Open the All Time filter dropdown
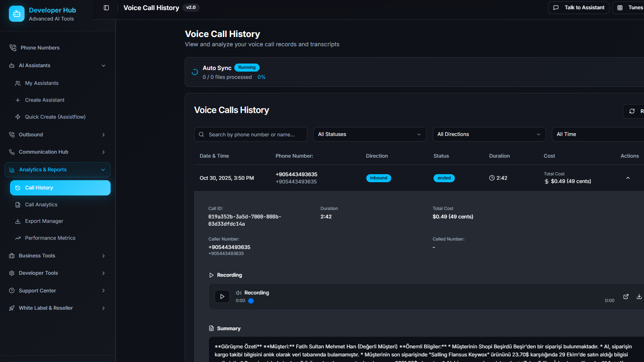 [x=598, y=134]
